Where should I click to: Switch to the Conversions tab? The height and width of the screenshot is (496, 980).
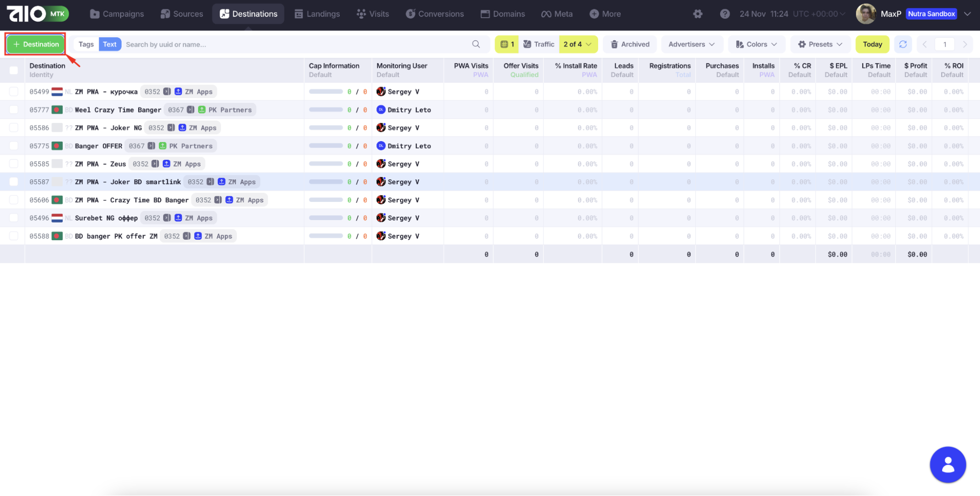(434, 14)
